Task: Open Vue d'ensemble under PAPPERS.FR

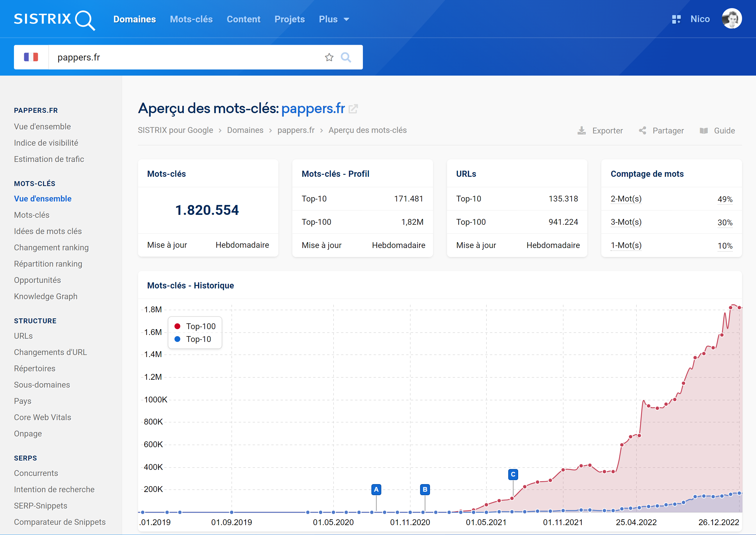Action: pyautogui.click(x=42, y=126)
